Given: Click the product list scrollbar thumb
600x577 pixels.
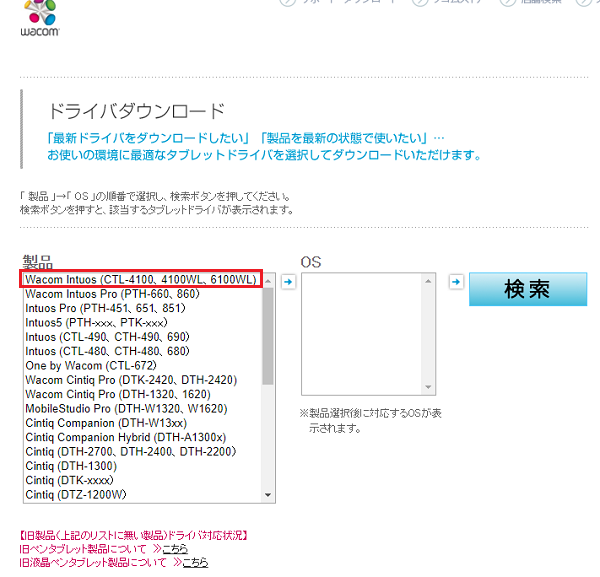Looking at the screenshot, I should 268,336.
